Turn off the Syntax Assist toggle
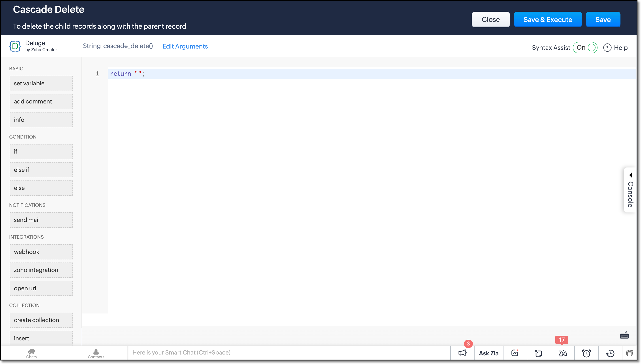This screenshot has height=364, width=641. [585, 47]
